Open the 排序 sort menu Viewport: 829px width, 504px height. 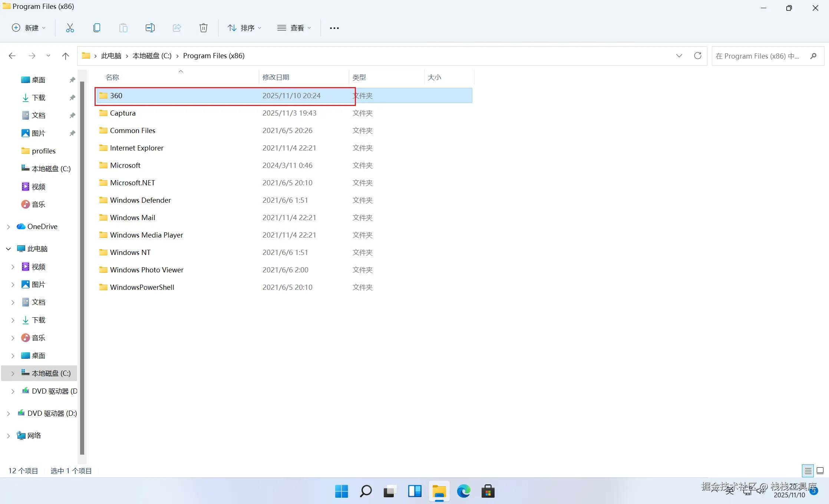pyautogui.click(x=244, y=28)
